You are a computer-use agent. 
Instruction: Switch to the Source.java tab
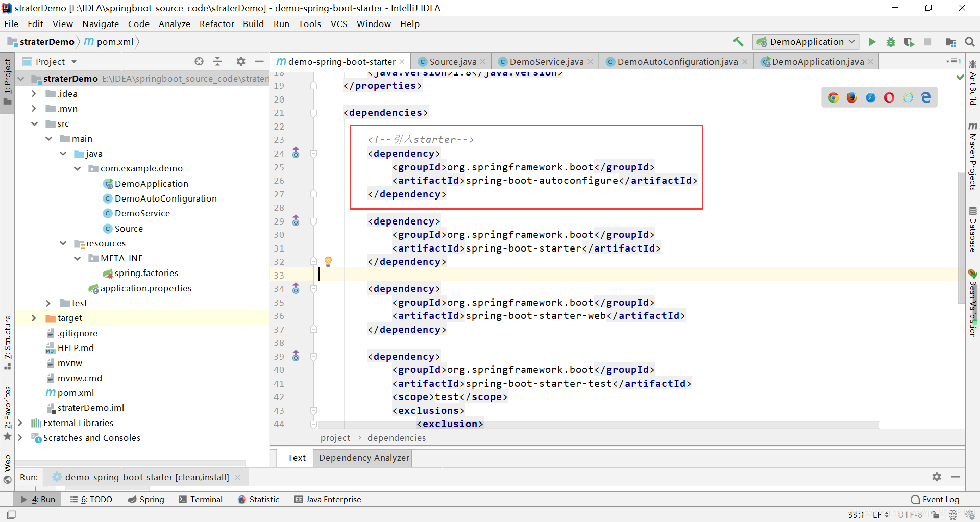tap(452, 62)
